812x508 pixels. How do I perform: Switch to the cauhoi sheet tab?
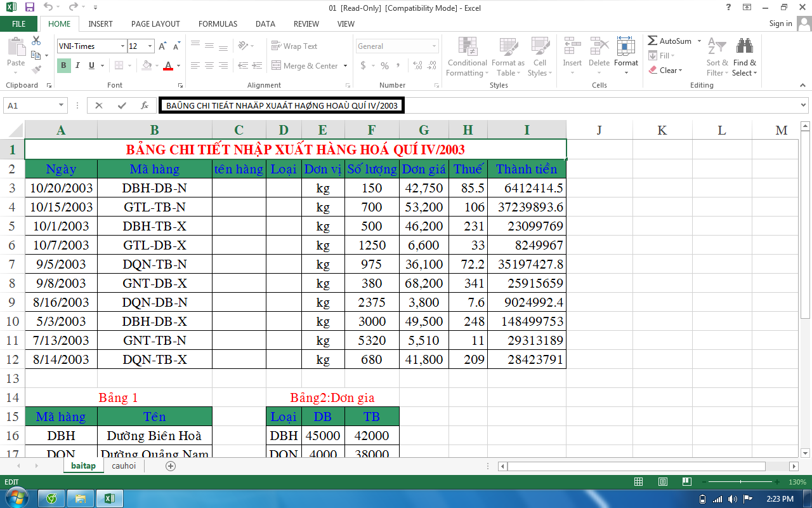tap(124, 466)
